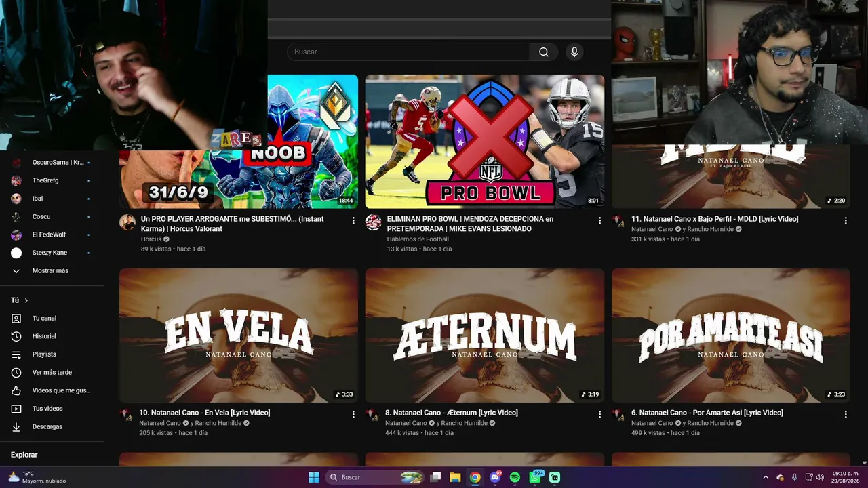Screen dimensions: 868x488
Task: Open the '11. Natanael Cano x Bajo Perfil' title
Action: 715,219
